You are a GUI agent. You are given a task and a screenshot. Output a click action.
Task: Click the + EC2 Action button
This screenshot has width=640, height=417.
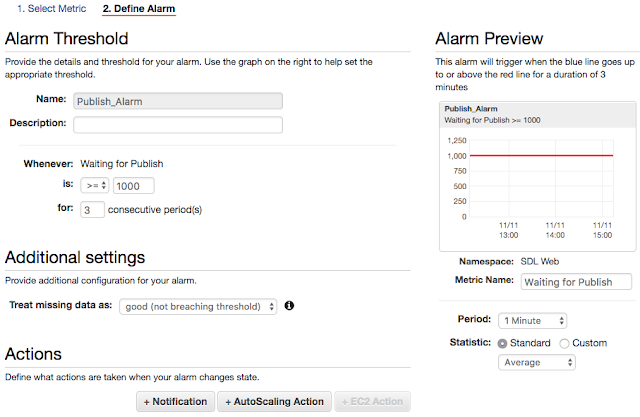click(x=371, y=401)
